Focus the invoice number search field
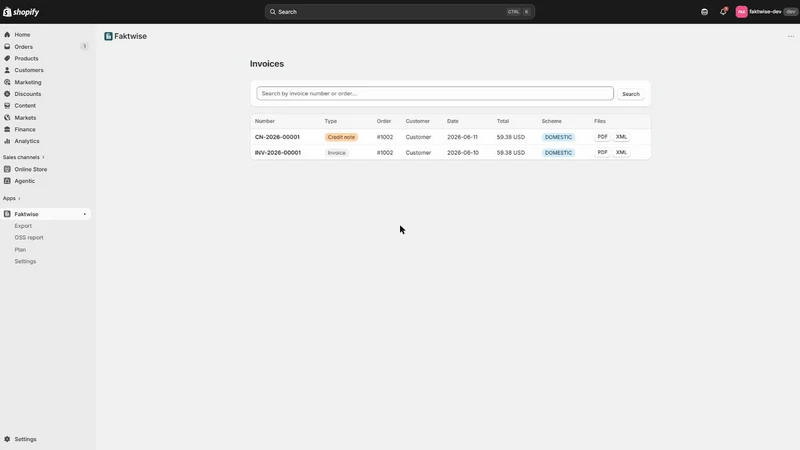Viewport: 800px width, 450px height. pyautogui.click(x=435, y=93)
